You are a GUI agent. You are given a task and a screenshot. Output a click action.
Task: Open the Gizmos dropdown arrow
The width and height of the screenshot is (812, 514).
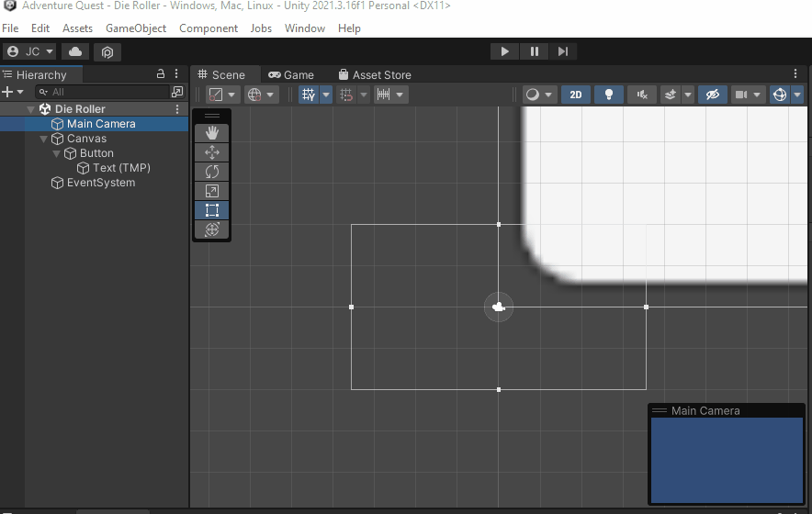pyautogui.click(x=796, y=95)
